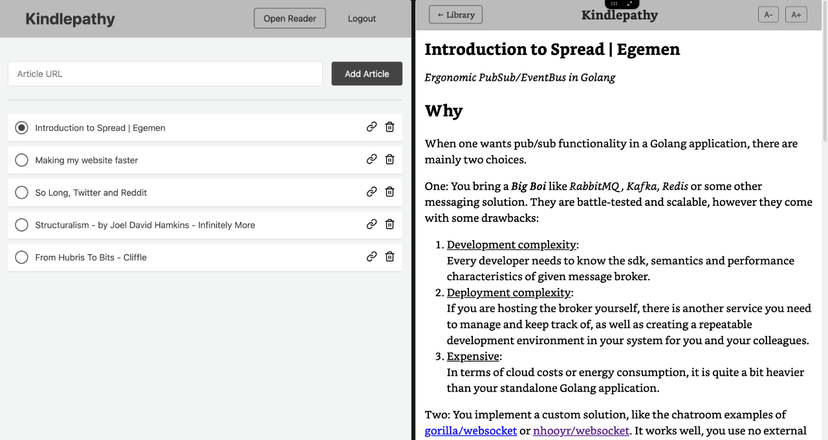Click the 'Why' section heading

pos(444,111)
